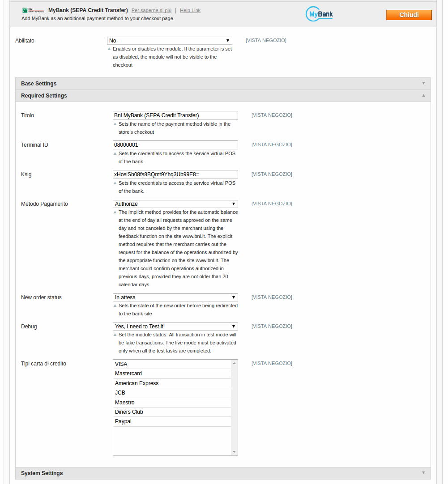Click the [VISTA NEGOZIO] text beside Abilitato
The image size is (448, 484).
266,40
